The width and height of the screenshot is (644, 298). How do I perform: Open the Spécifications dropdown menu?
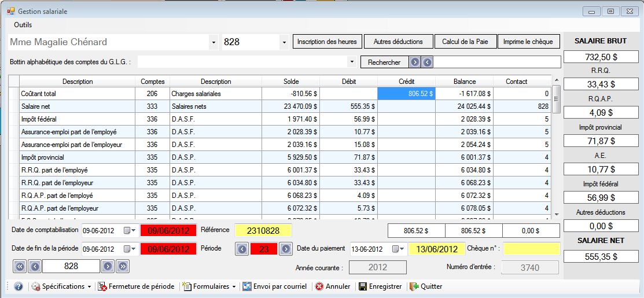pos(61,286)
